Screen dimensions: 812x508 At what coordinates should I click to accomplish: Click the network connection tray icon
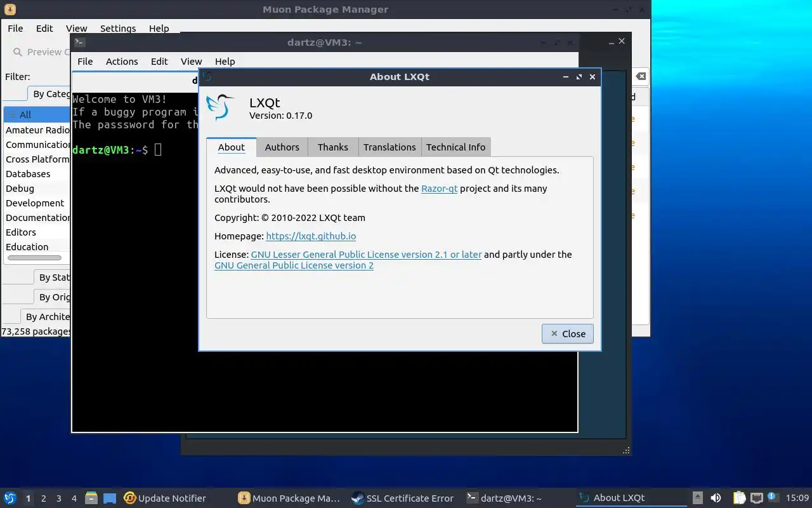tap(756, 498)
